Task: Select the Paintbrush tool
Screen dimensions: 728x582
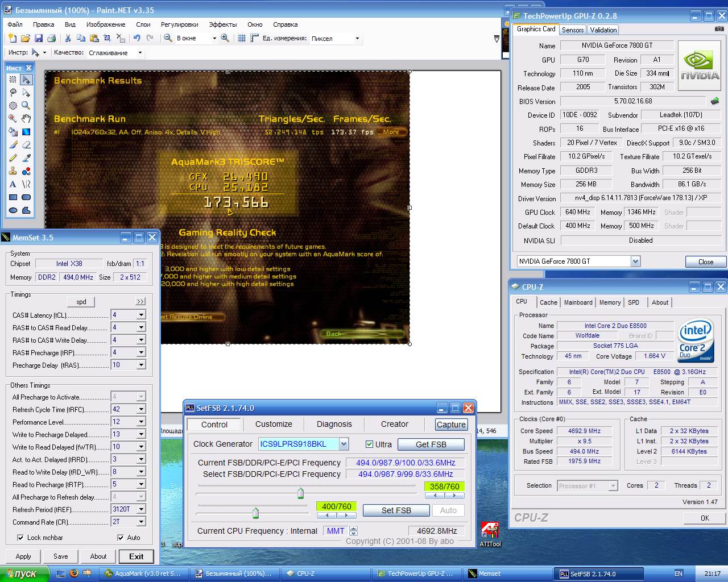Action: click(x=13, y=145)
